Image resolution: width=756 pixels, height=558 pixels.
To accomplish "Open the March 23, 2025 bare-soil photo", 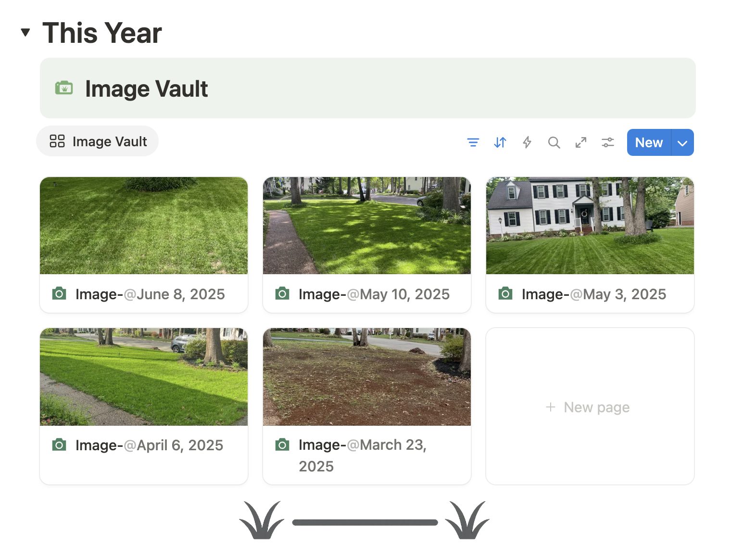I will pyautogui.click(x=367, y=377).
